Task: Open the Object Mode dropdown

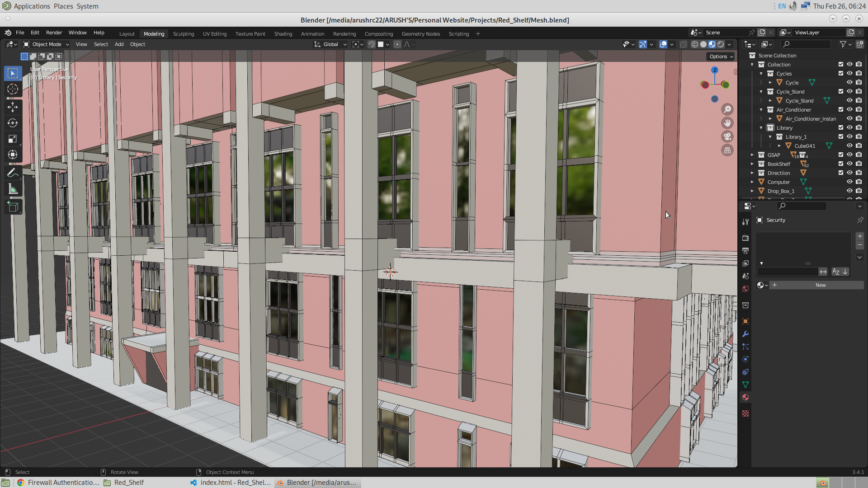Action: pyautogui.click(x=45, y=44)
